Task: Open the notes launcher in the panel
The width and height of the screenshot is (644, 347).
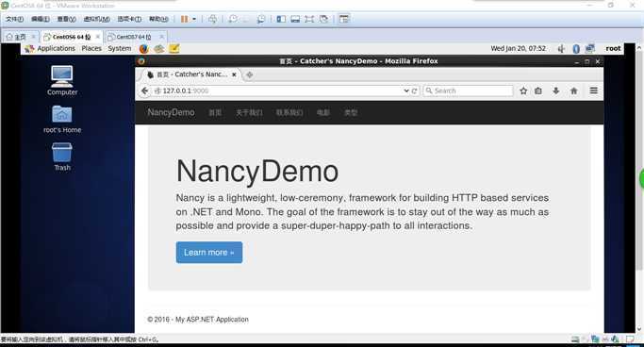Action: pos(174,49)
